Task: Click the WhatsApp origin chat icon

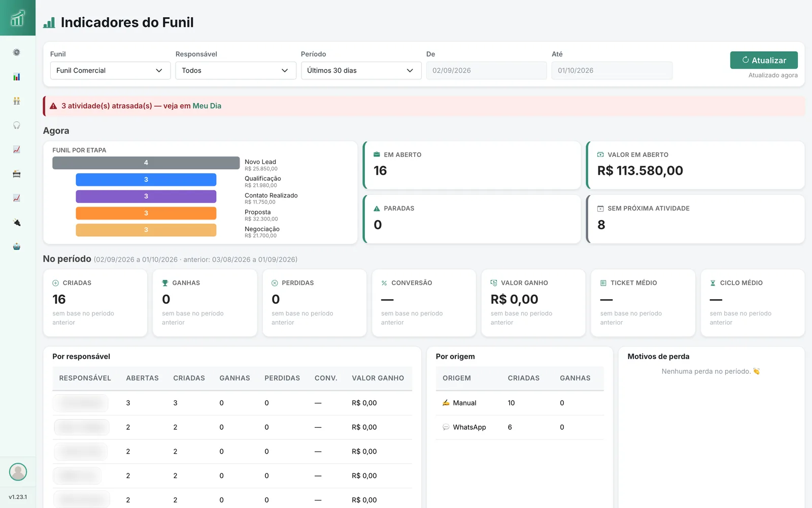Action: click(446, 427)
